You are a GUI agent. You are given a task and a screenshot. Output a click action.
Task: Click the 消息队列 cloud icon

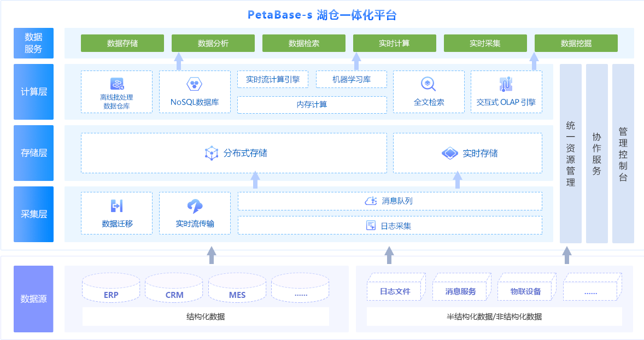click(x=371, y=201)
